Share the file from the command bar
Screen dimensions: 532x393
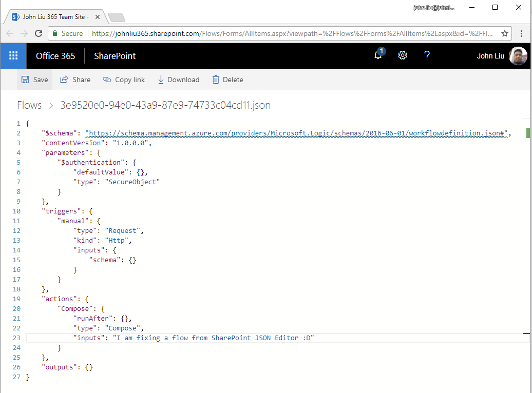[75, 80]
